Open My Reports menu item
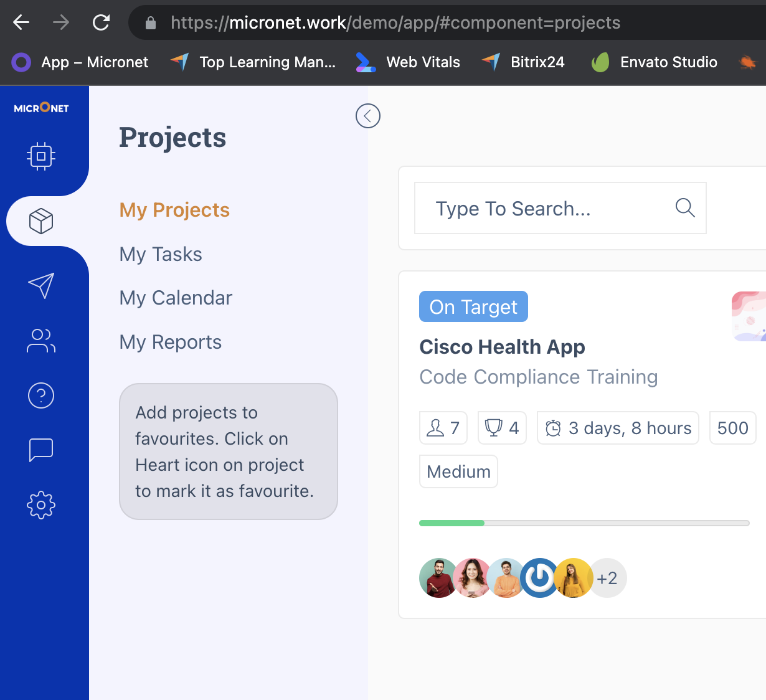The height and width of the screenshot is (700, 766). pos(171,342)
